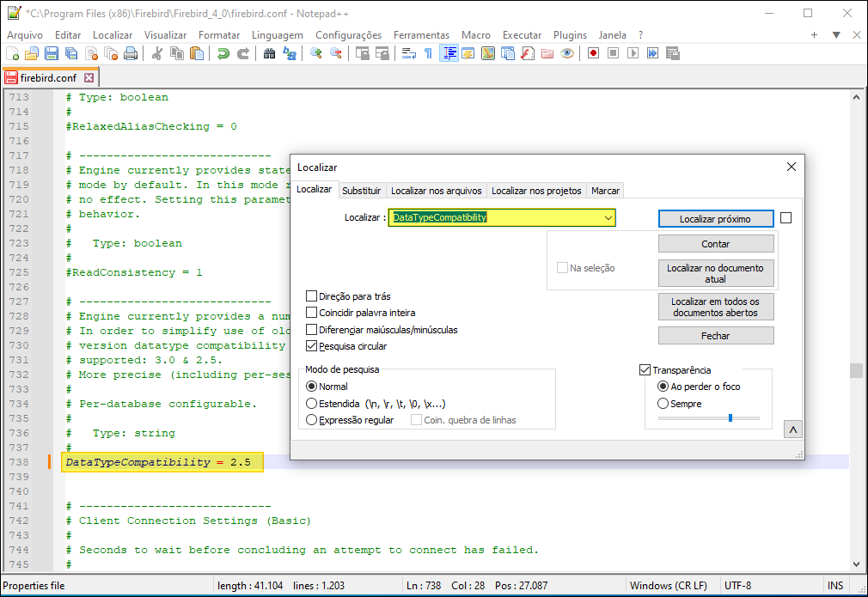
Task: Switch to 'Localizar nos projetos' tab
Action: pyautogui.click(x=536, y=191)
